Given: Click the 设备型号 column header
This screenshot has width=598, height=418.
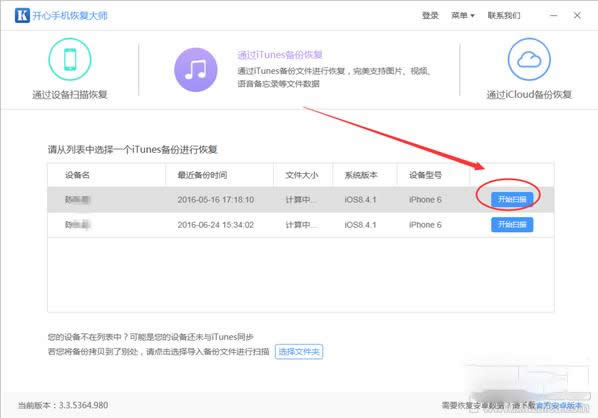Looking at the screenshot, I should coord(425,175).
